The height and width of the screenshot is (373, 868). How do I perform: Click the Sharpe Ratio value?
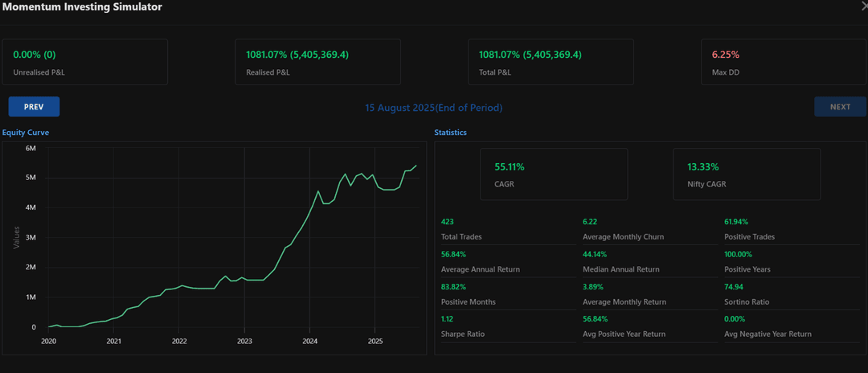tap(448, 318)
